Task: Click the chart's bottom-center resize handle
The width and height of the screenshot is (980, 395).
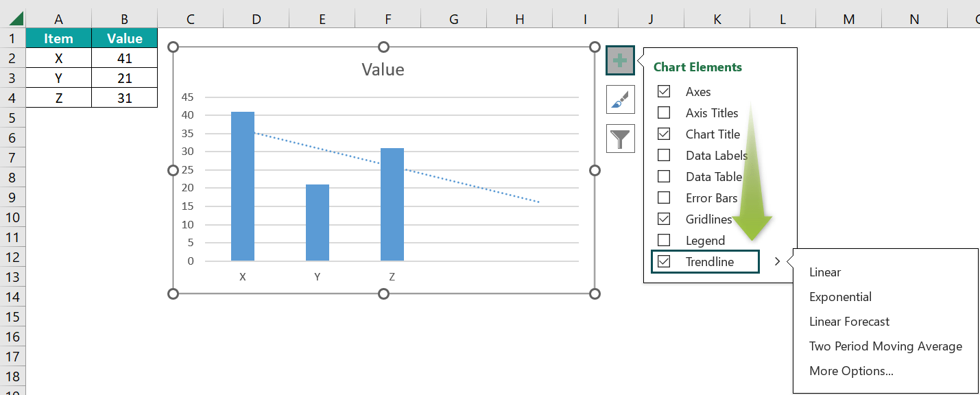Action: coord(384,294)
